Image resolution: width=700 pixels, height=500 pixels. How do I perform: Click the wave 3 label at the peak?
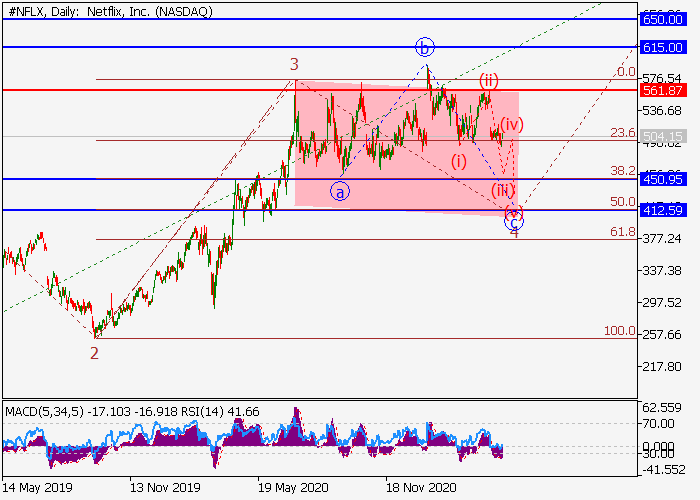(x=294, y=65)
